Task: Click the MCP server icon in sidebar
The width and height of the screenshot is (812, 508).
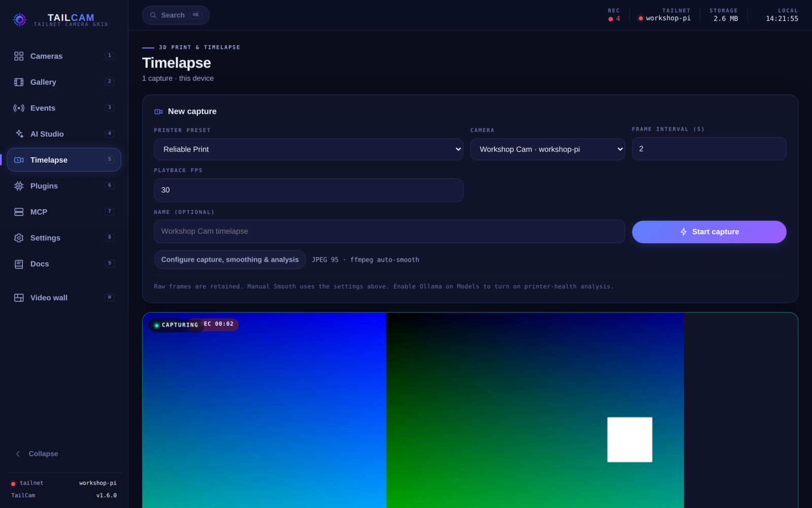Action: click(19, 212)
